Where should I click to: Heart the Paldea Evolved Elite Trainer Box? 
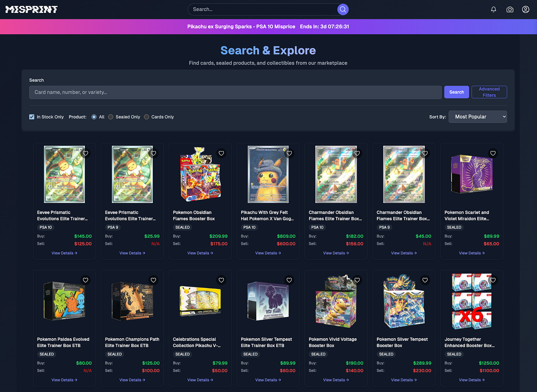[x=86, y=280]
